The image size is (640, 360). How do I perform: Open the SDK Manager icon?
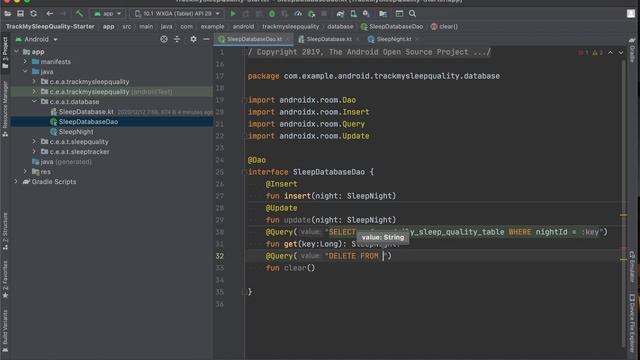(366, 14)
